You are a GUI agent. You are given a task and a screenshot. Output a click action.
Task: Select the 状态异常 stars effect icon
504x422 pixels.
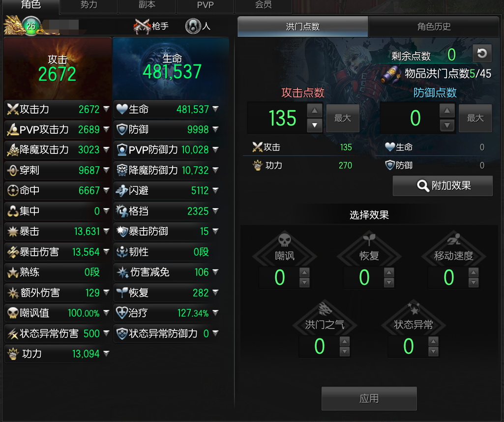pyautogui.click(x=414, y=308)
